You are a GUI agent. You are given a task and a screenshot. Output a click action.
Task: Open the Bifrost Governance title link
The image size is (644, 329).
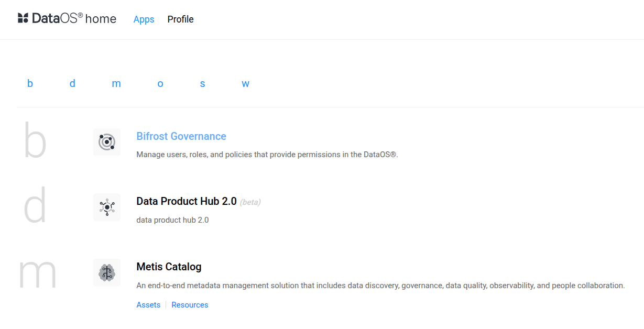pos(181,136)
